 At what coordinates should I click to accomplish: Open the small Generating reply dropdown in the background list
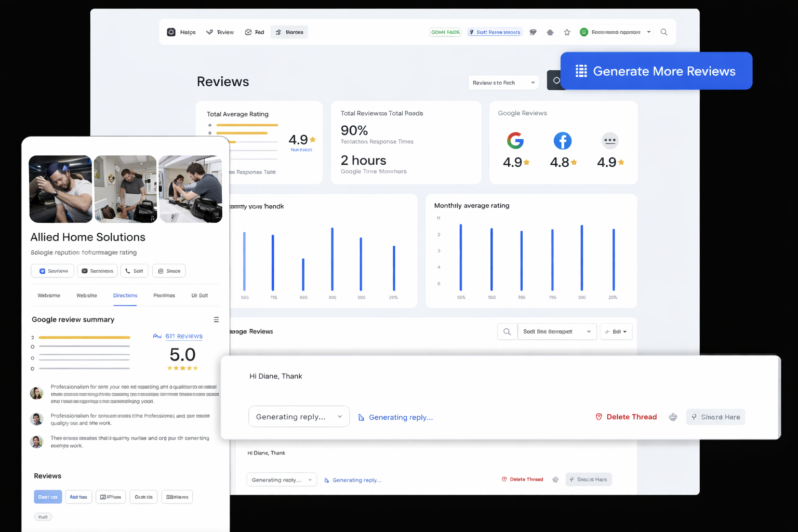tap(282, 480)
